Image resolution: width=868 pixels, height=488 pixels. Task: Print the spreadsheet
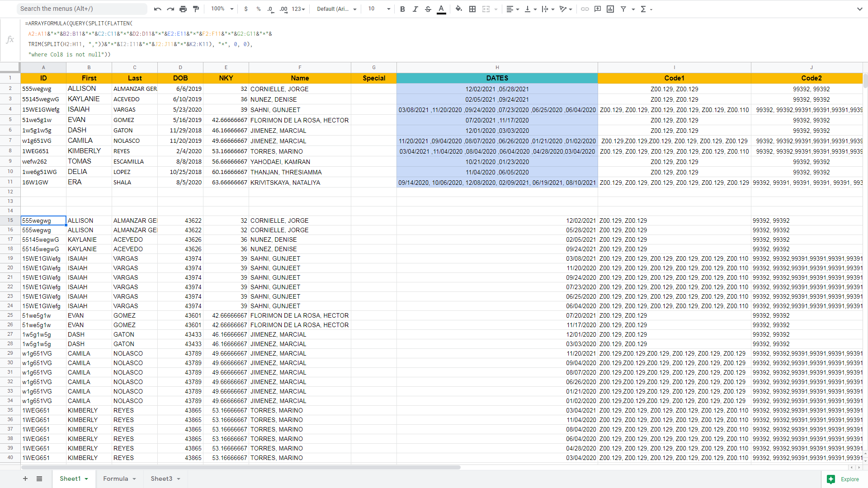(183, 9)
